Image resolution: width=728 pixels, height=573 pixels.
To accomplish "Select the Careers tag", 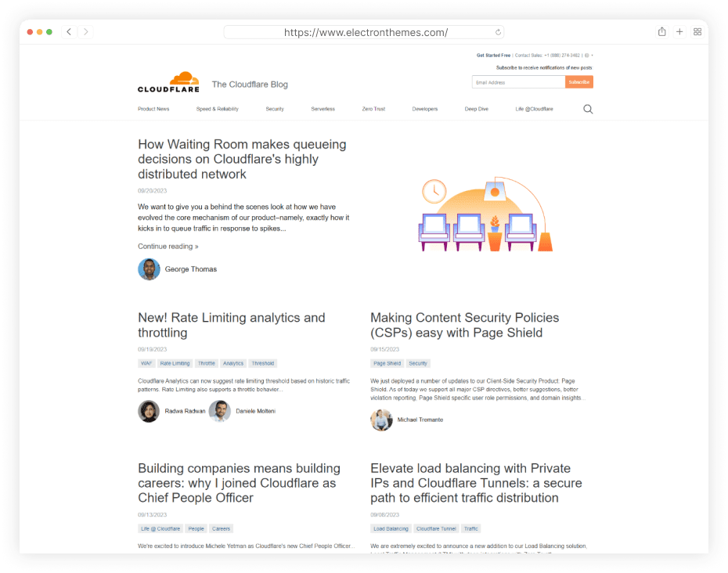I will 221,529.
